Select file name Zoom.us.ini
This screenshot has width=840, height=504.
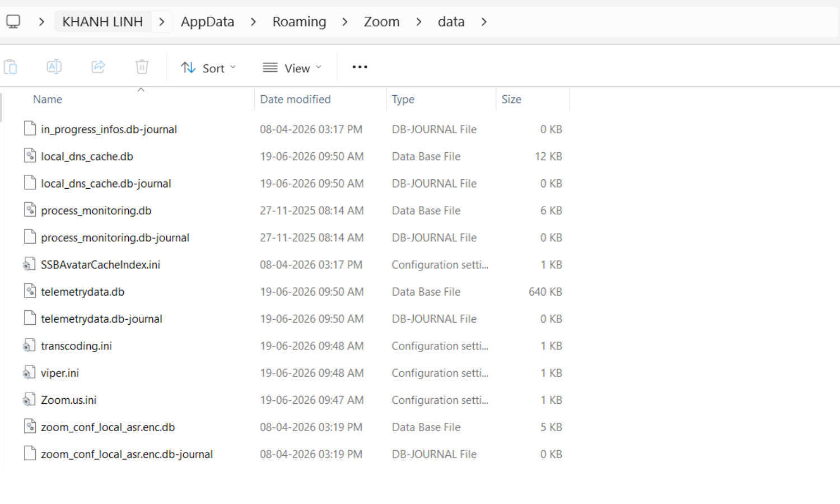[x=68, y=400]
